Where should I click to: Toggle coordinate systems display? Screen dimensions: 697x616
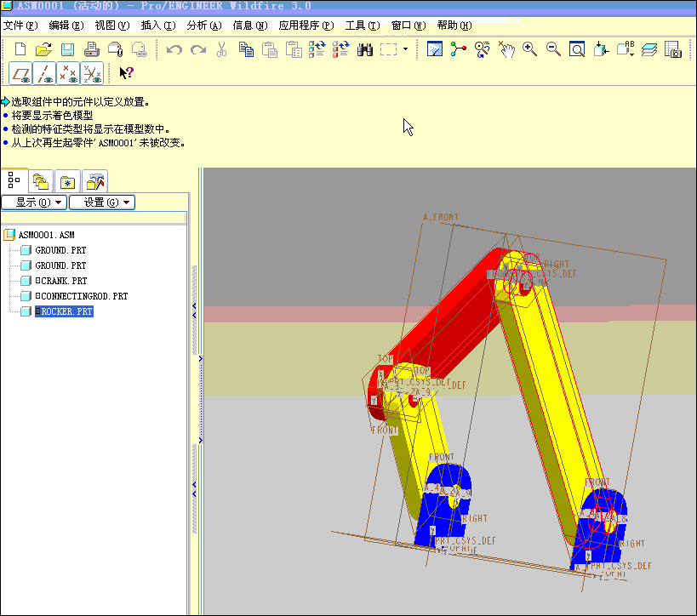[92, 73]
